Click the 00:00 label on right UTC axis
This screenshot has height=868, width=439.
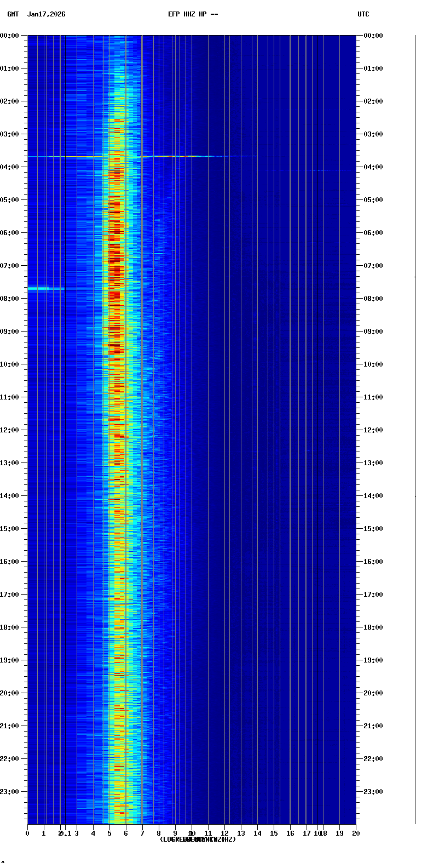pos(373,36)
